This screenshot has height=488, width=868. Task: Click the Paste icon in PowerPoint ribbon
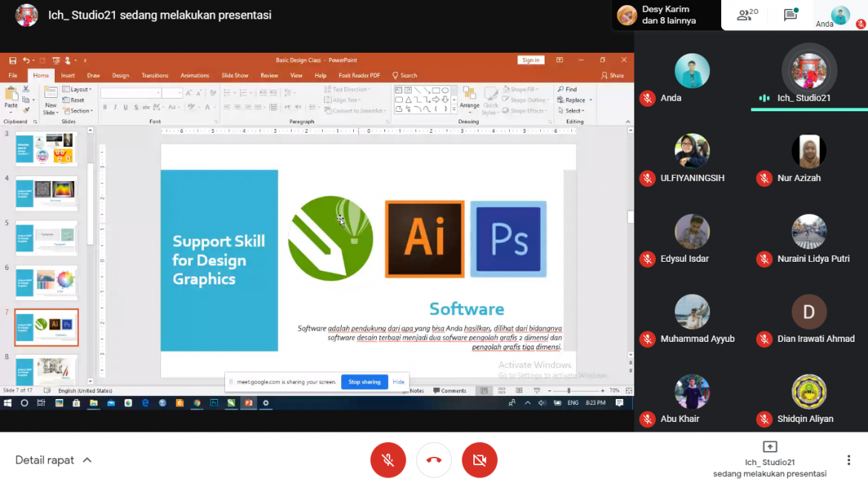tap(11, 96)
